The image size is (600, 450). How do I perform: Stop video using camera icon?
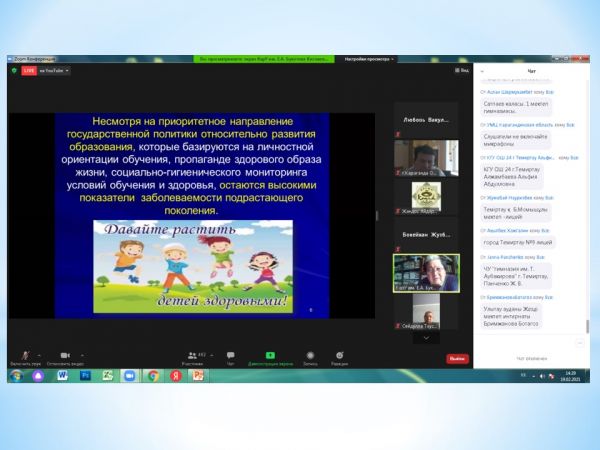65,355
